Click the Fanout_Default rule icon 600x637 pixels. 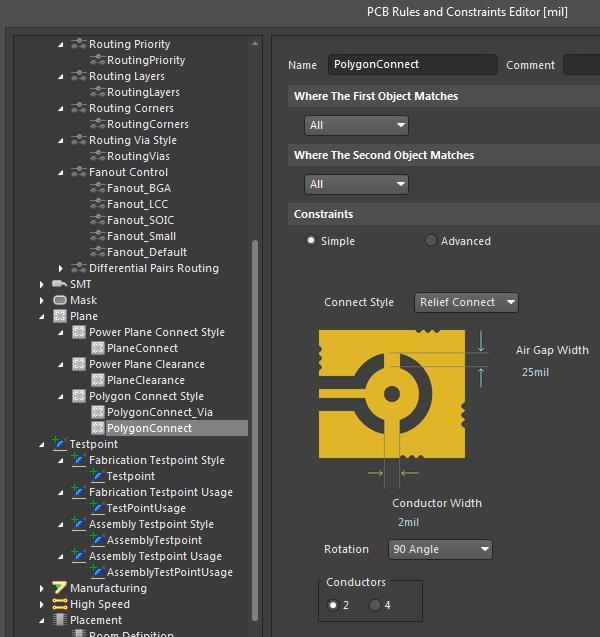tap(97, 252)
